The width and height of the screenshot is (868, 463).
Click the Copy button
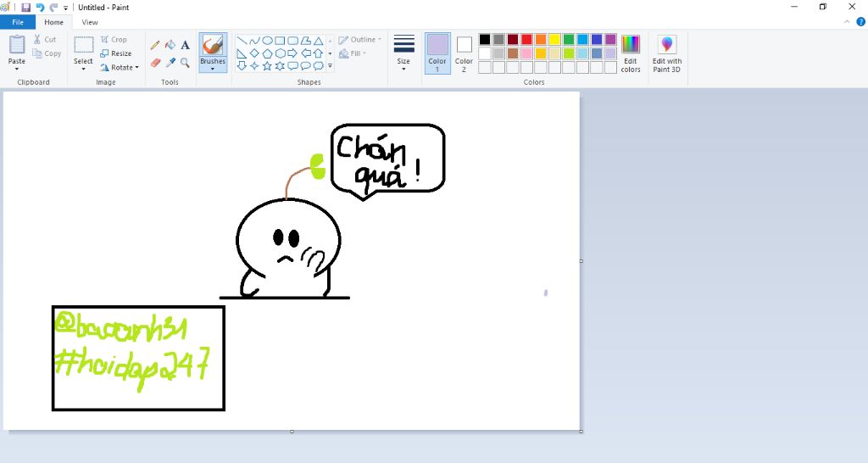47,53
